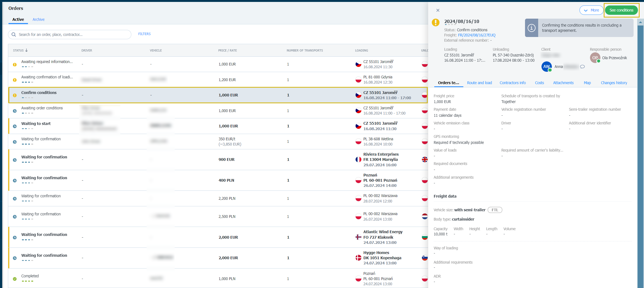This screenshot has width=644, height=288.
Task: Click the NUMBER OF TRANSPORTS column header
Action: click(305, 50)
